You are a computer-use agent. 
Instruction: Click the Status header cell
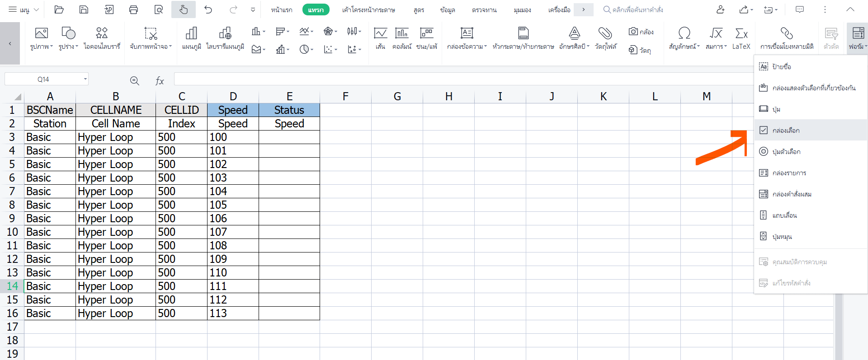click(x=289, y=110)
